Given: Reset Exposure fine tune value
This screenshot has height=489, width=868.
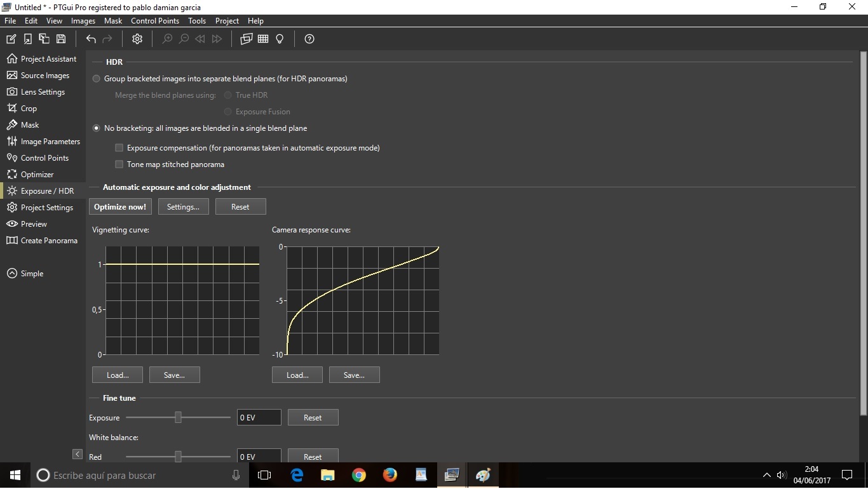Looking at the screenshot, I should pyautogui.click(x=313, y=417).
